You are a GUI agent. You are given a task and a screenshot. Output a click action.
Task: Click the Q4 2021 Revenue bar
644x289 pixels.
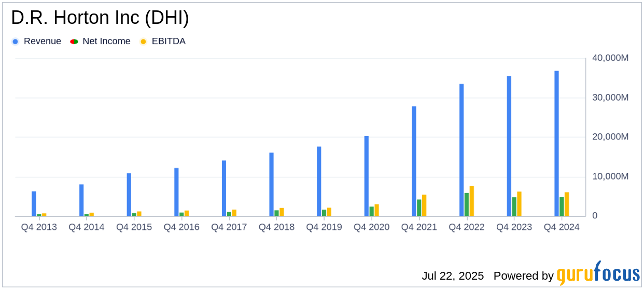point(414,161)
